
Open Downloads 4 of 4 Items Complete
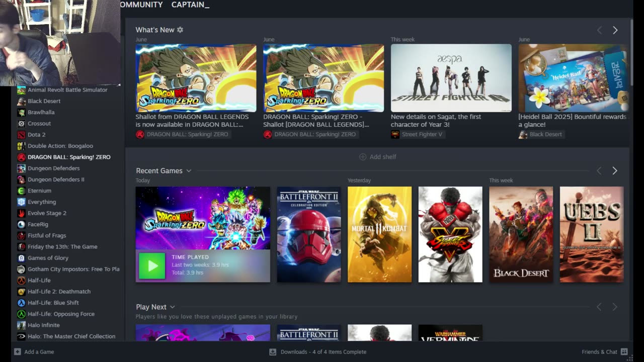[324, 352]
